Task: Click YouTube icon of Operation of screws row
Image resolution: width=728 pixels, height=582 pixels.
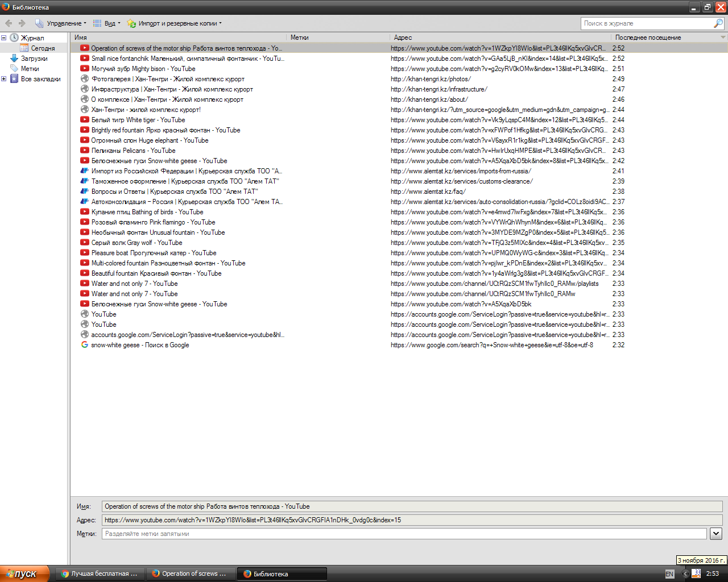Action: [85, 48]
